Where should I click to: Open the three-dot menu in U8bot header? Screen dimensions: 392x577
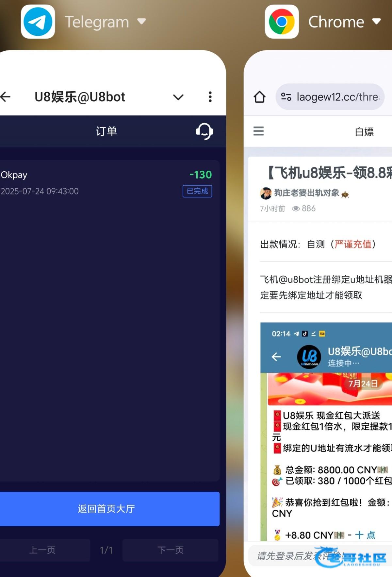pyautogui.click(x=210, y=97)
